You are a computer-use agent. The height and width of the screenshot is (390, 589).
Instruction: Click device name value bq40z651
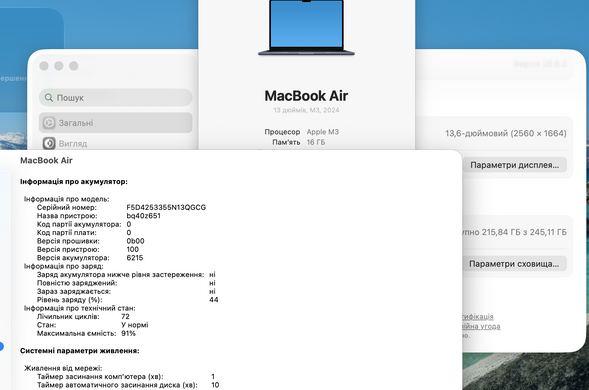click(143, 216)
